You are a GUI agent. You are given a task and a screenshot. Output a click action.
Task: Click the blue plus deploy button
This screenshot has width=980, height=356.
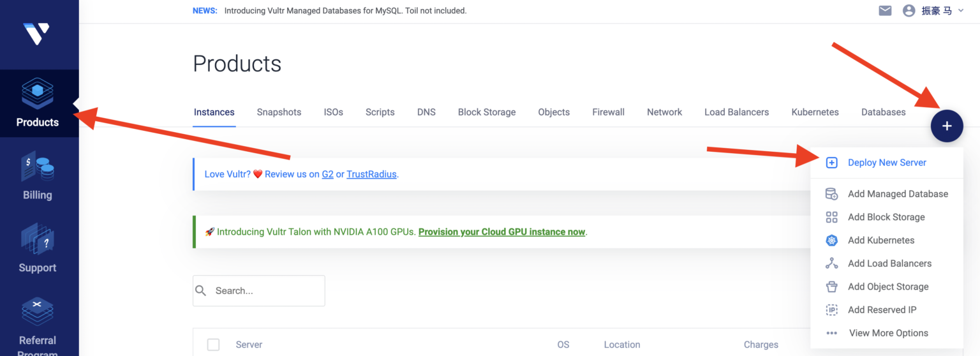(x=947, y=126)
